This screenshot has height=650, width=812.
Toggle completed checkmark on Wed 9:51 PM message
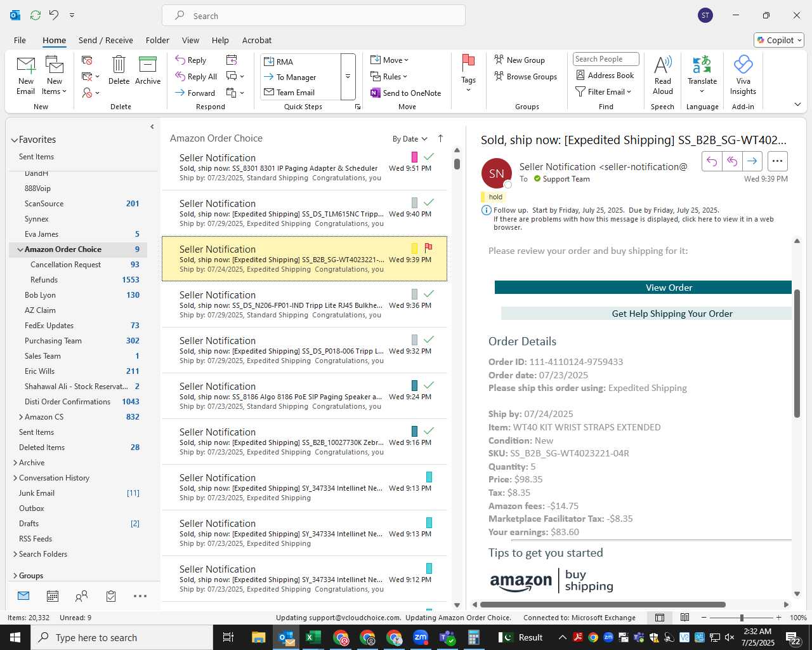click(429, 156)
